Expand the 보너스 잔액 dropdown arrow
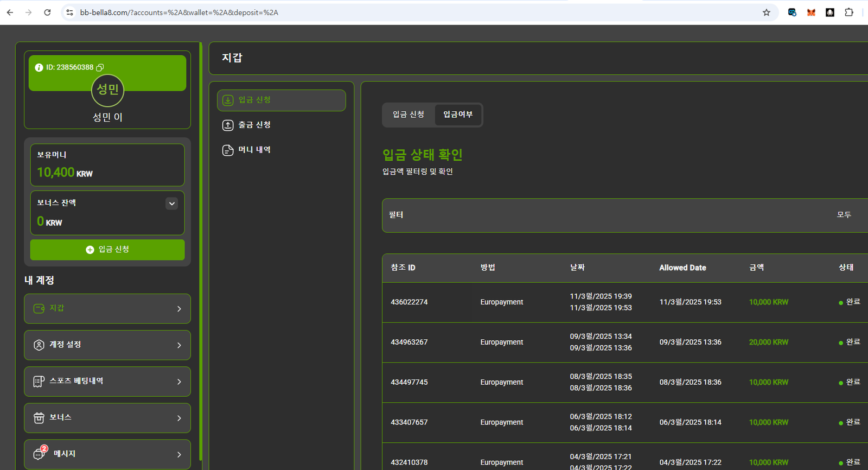The height and width of the screenshot is (470, 868). [171, 204]
